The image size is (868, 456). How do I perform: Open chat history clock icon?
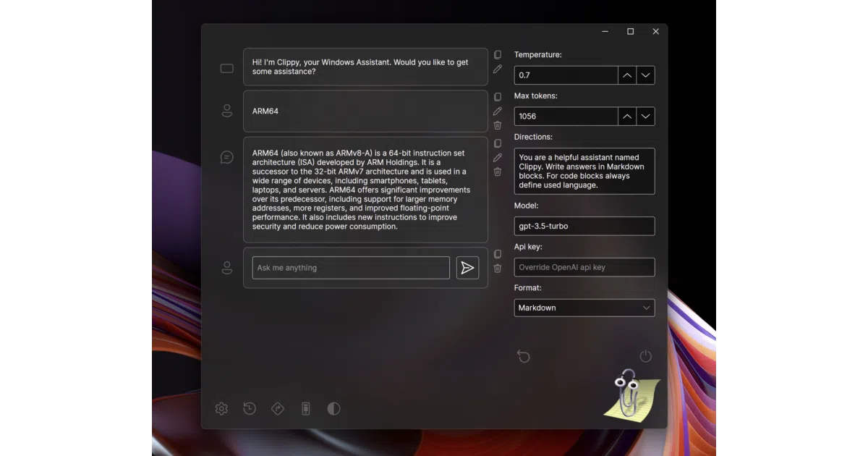[250, 409]
